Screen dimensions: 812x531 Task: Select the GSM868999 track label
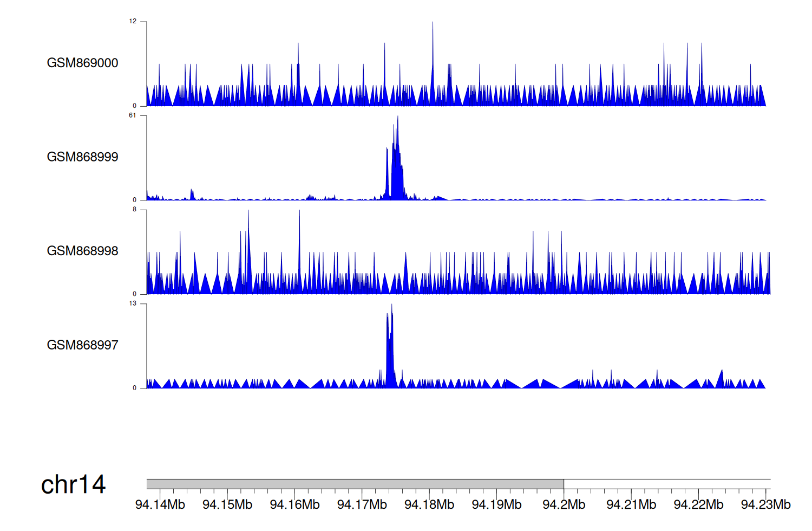pos(82,157)
